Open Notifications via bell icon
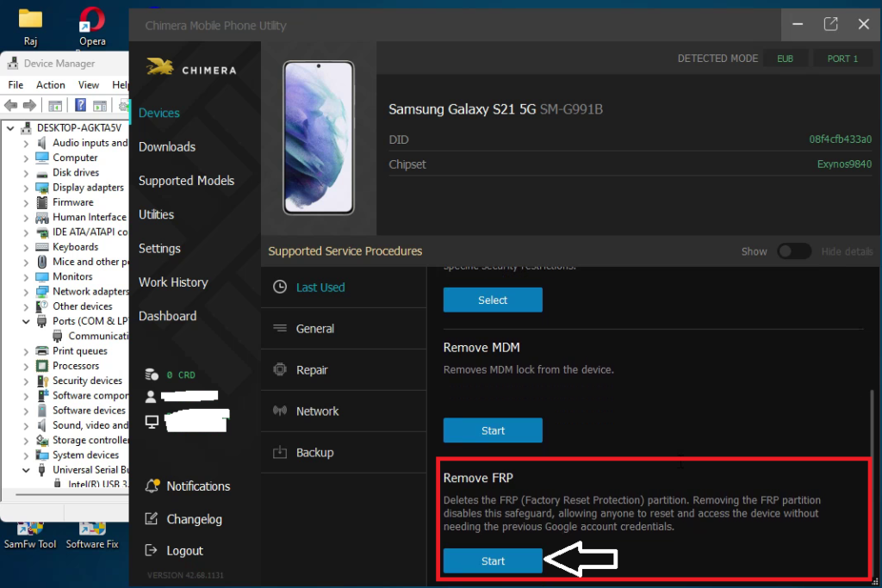 coord(152,486)
